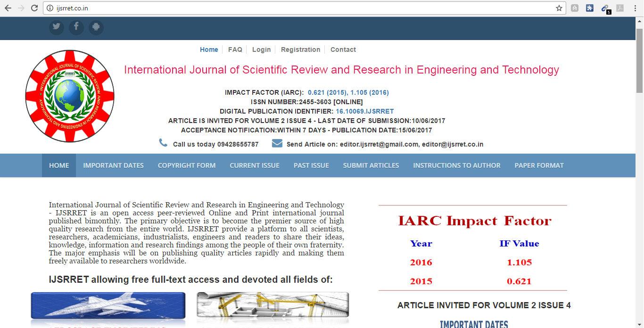Open PAST ISSUE menu item
The width and height of the screenshot is (644, 328).
pyautogui.click(x=311, y=165)
